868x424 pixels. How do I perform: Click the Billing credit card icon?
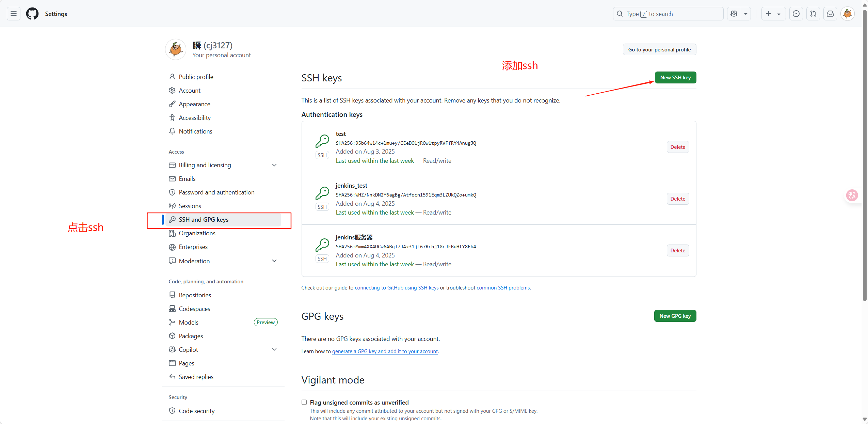pyautogui.click(x=172, y=165)
